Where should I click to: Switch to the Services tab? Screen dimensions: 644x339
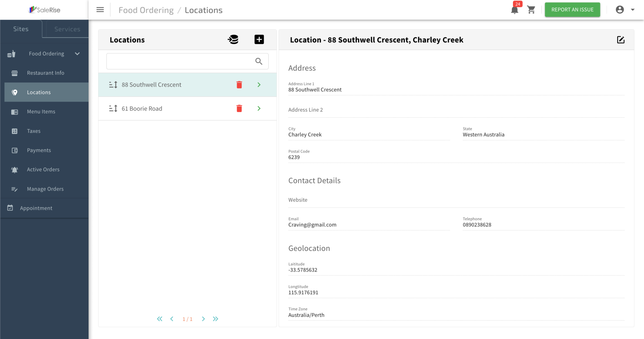click(67, 29)
